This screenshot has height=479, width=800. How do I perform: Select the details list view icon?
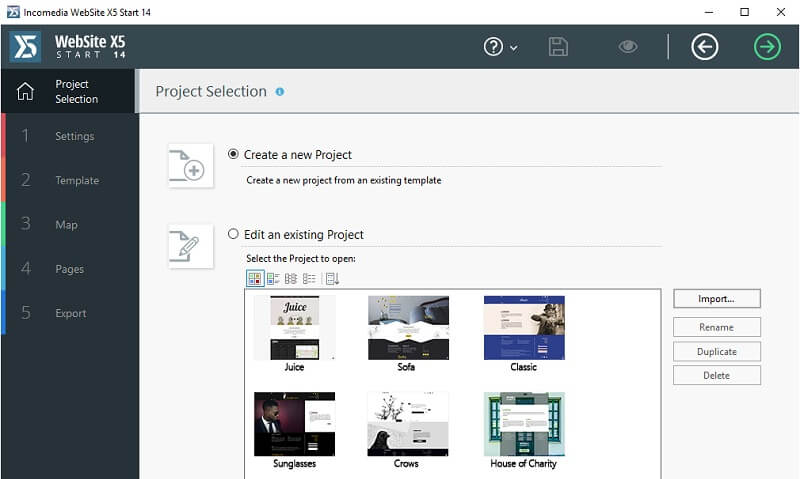pos(309,279)
